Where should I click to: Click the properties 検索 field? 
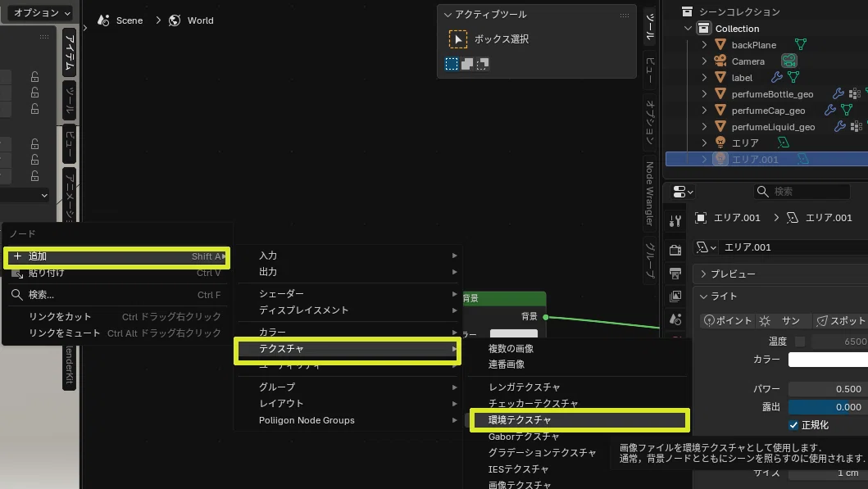(802, 192)
